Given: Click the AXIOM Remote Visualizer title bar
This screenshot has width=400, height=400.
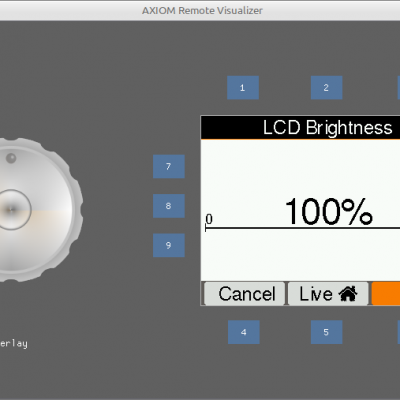Looking at the screenshot, I should [x=200, y=10].
